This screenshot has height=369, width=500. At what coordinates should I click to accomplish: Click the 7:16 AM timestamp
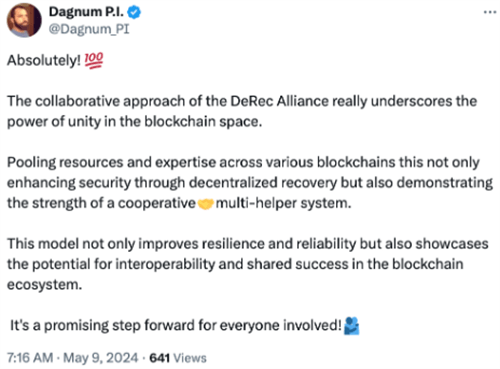(x=30, y=358)
